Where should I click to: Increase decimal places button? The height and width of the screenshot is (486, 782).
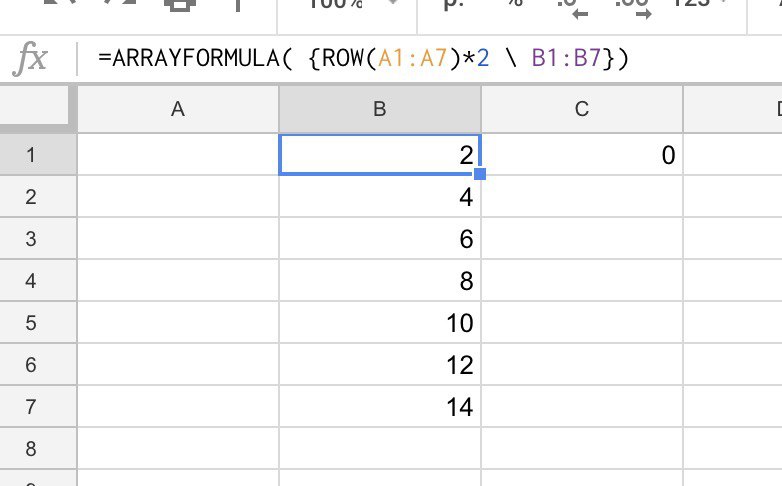tap(631, 6)
